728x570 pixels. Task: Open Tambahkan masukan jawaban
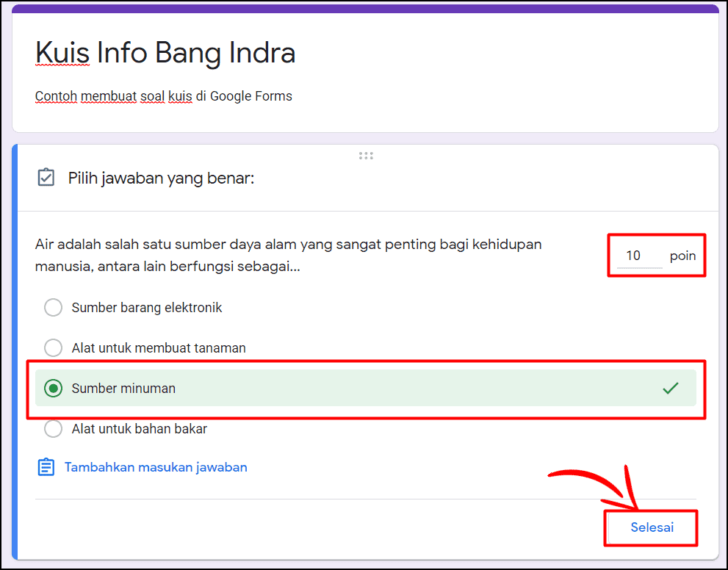point(156,466)
